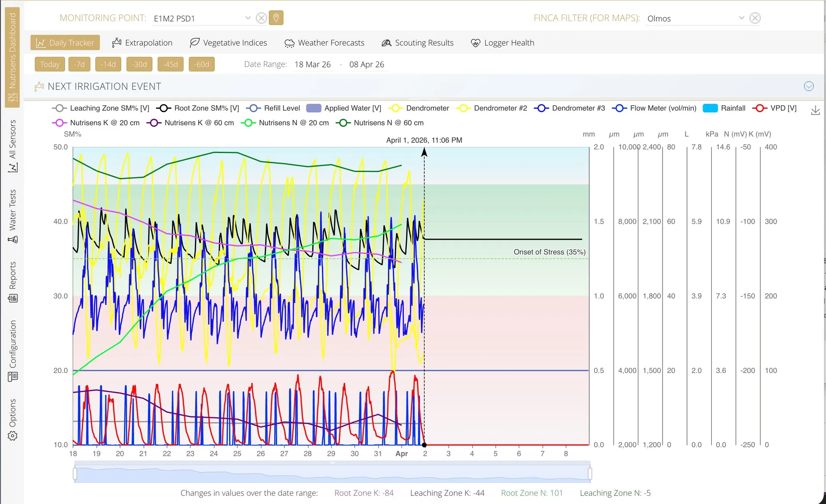
Task: Click the end date 08 Apr 26 field
Action: coord(367,65)
